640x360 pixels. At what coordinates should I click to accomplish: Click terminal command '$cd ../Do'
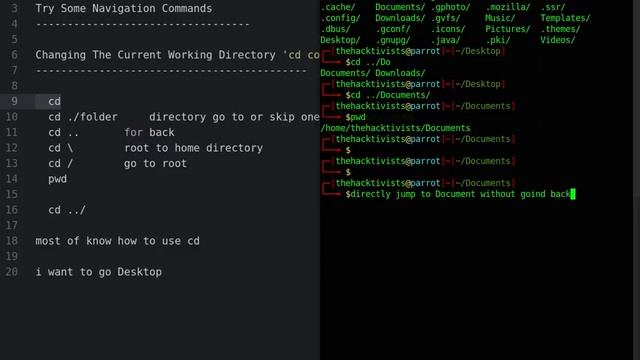point(368,62)
